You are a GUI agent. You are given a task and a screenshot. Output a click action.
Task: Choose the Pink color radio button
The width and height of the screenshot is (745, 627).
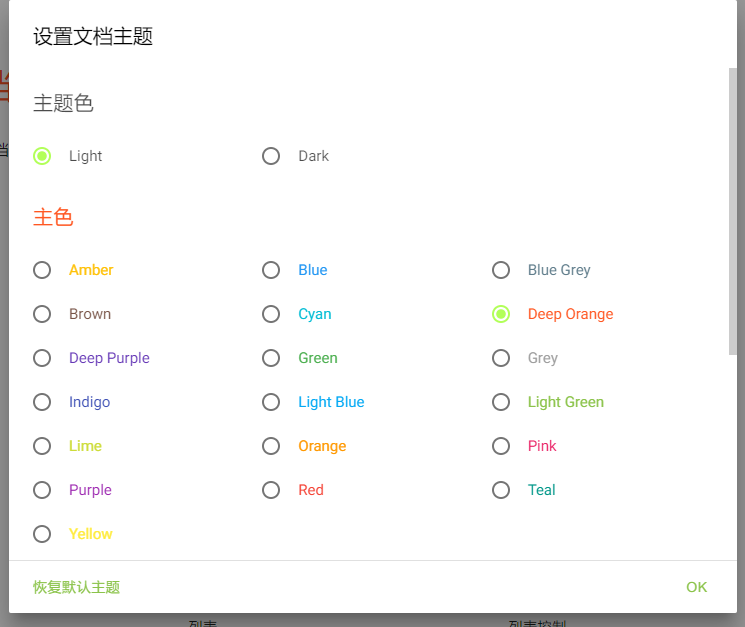pos(501,446)
